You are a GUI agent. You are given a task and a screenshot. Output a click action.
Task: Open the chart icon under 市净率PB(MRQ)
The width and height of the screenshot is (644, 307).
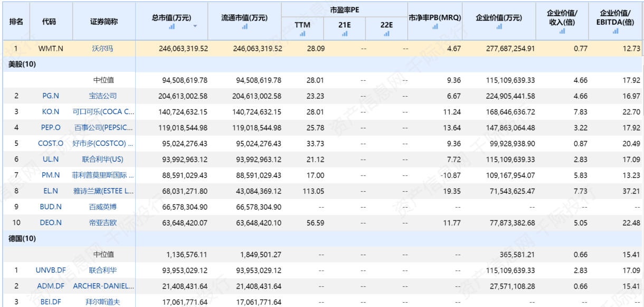point(435,26)
